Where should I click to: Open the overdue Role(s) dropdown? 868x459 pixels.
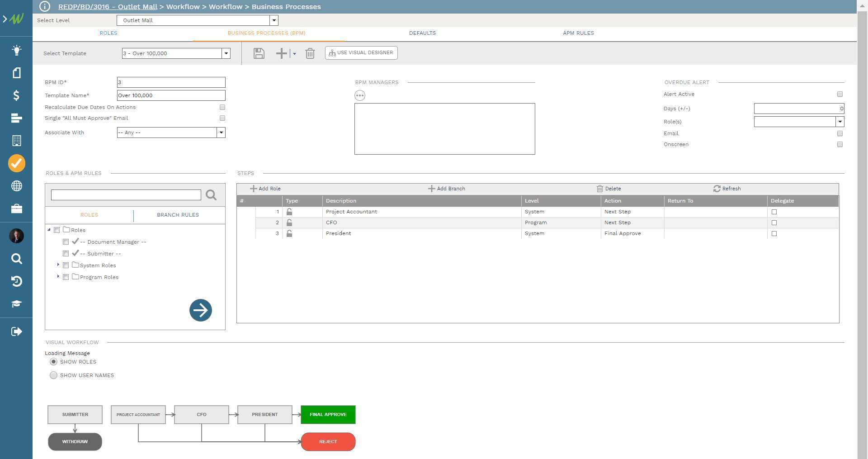(840, 122)
